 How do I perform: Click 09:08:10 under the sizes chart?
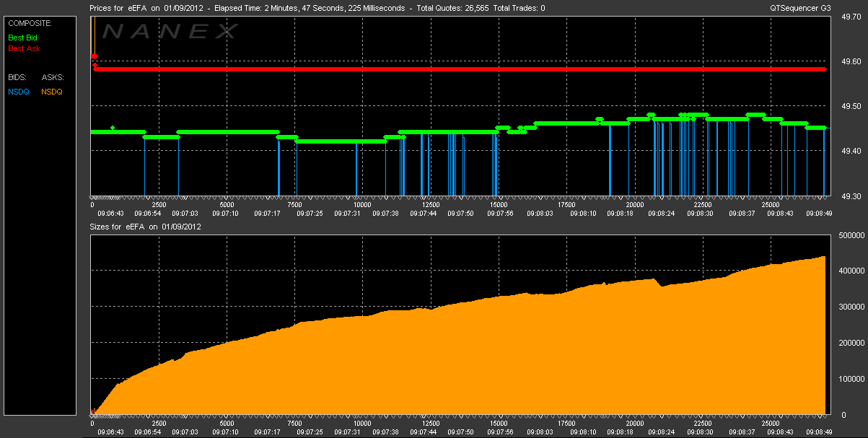[583, 432]
